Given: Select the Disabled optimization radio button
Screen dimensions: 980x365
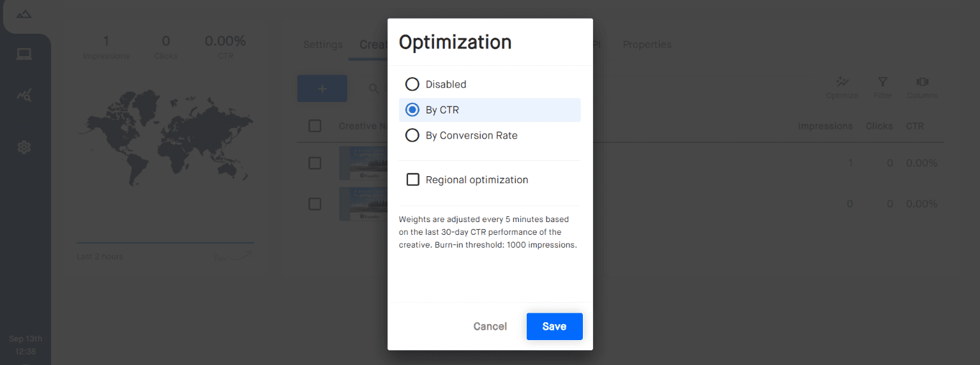Looking at the screenshot, I should pyautogui.click(x=412, y=84).
